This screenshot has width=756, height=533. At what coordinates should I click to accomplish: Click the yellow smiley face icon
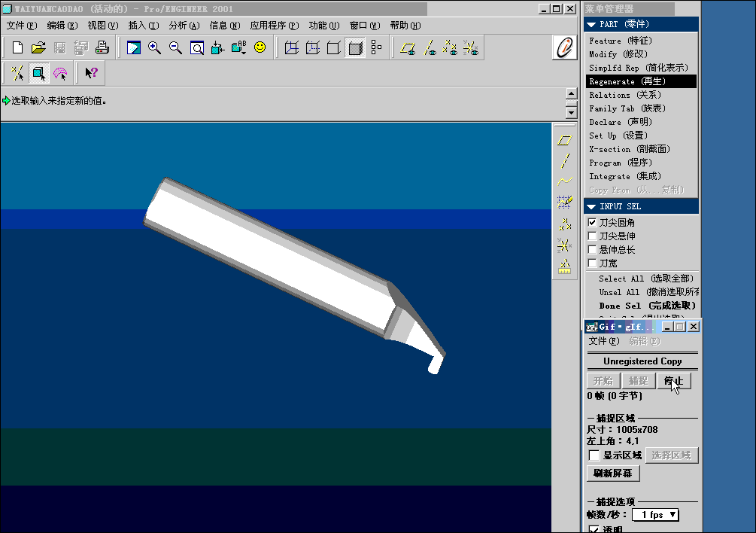pos(260,47)
